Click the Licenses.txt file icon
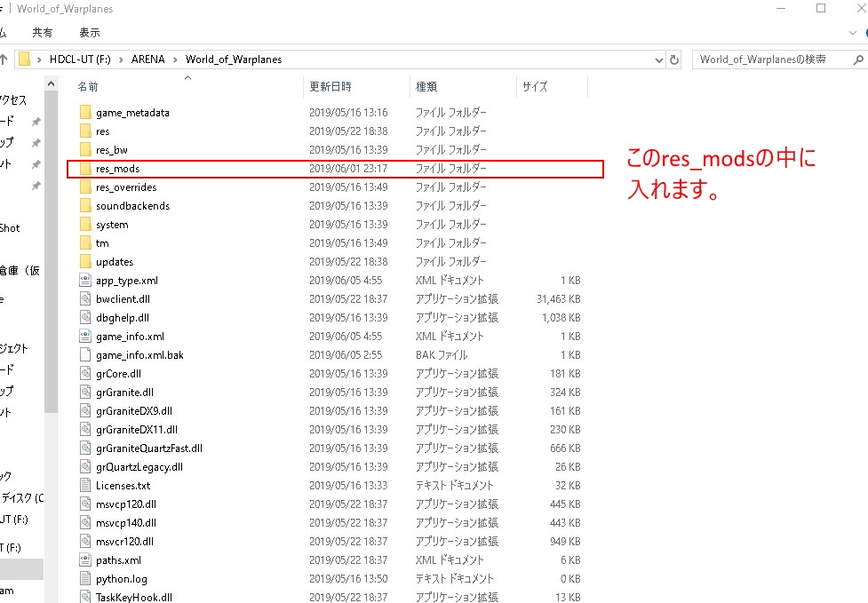The width and height of the screenshot is (868, 603). [85, 485]
